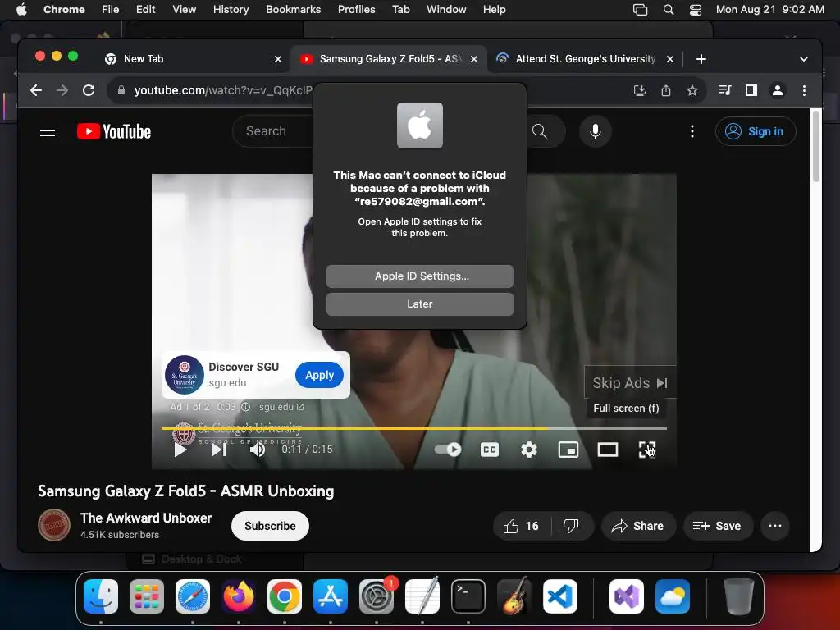Click ad info icon next to 0:03
The image size is (840, 630).
point(245,407)
